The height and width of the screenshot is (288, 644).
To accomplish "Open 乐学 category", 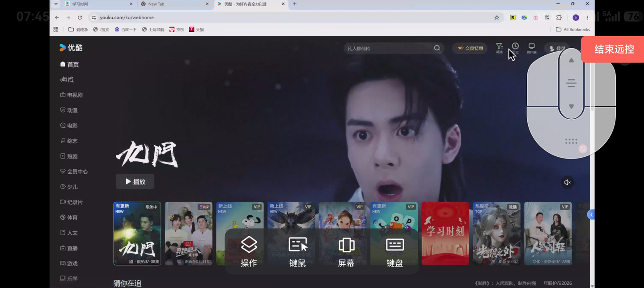I will coord(69,279).
